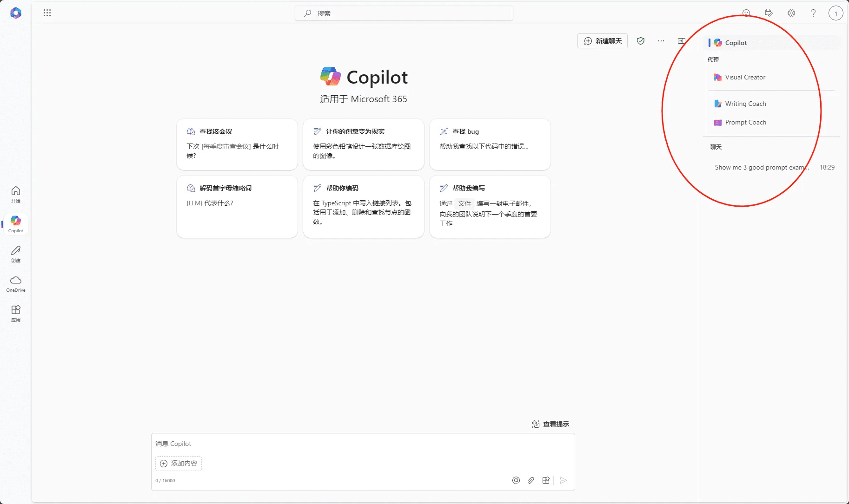Image resolution: width=849 pixels, height=504 pixels.
Task: Click the Writing Coach icon
Action: coord(718,104)
